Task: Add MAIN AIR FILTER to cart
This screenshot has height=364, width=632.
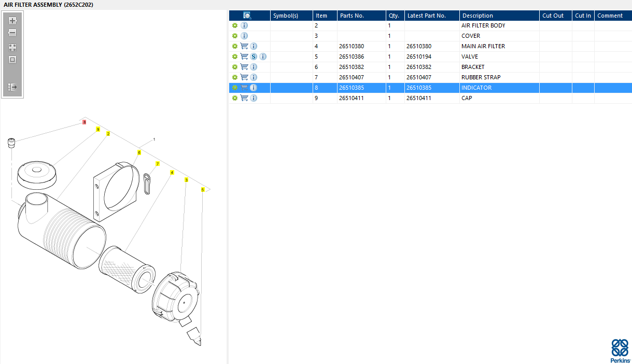Action: click(244, 46)
